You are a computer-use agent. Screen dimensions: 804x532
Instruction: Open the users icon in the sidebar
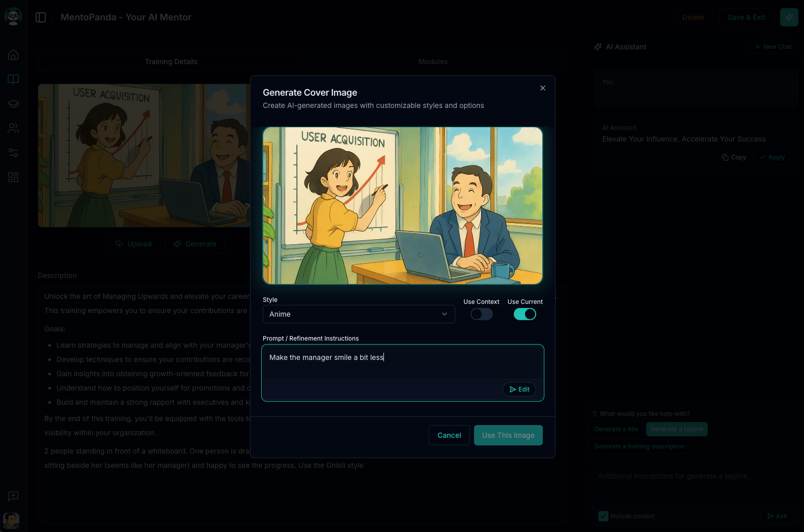tap(13, 128)
